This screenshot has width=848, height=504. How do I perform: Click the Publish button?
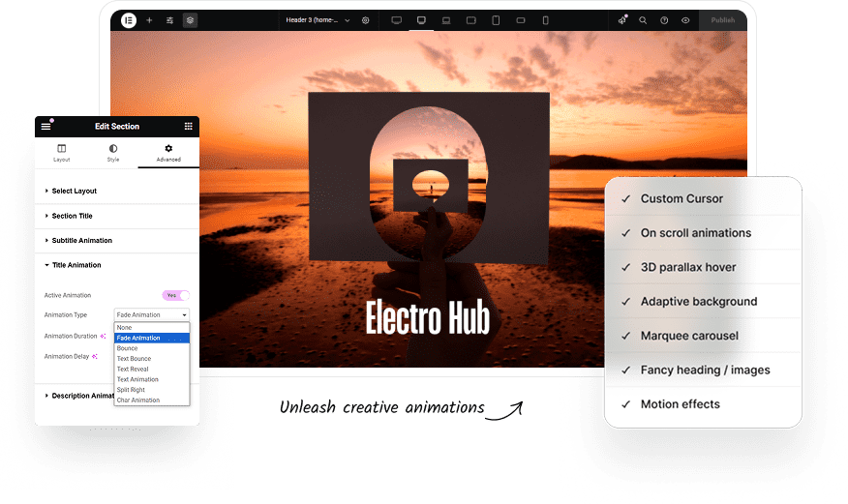point(722,19)
